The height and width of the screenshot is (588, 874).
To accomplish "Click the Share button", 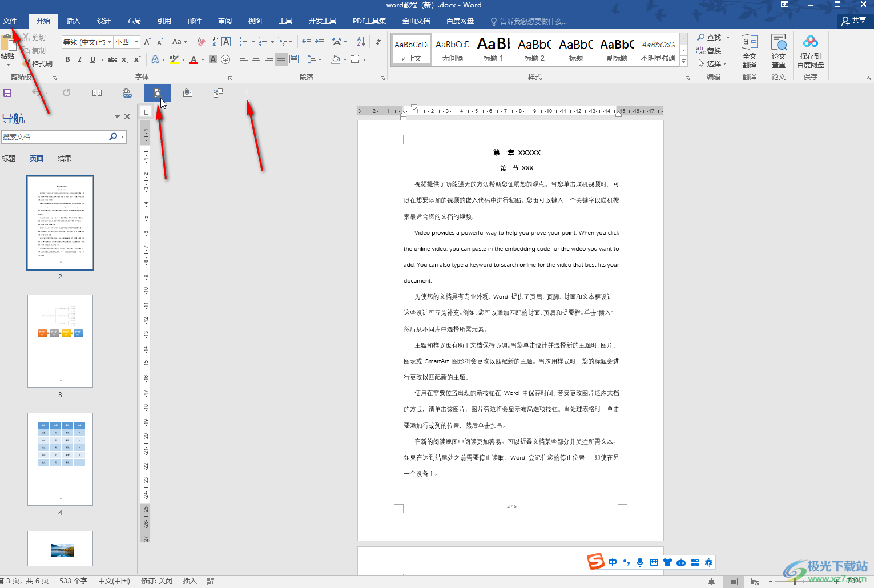I will 854,21.
